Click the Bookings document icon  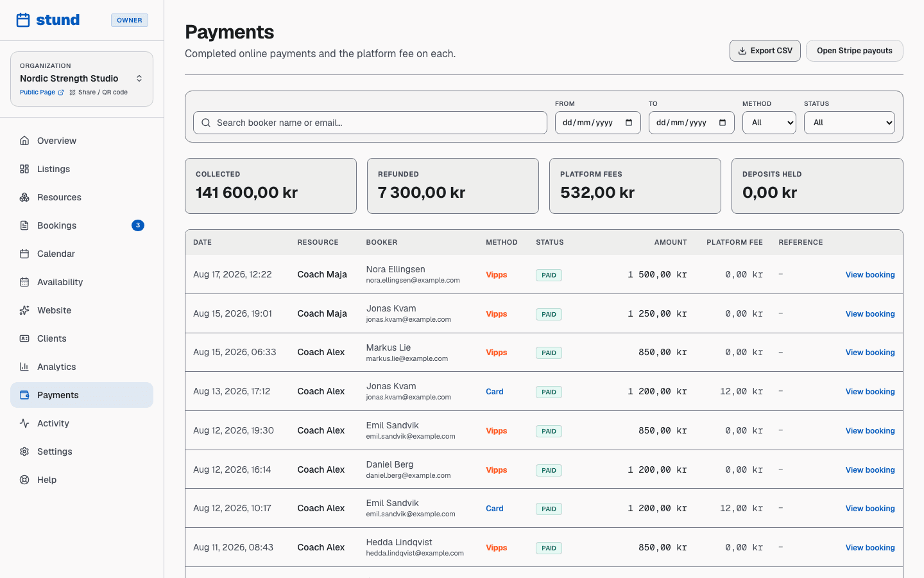[x=24, y=225]
